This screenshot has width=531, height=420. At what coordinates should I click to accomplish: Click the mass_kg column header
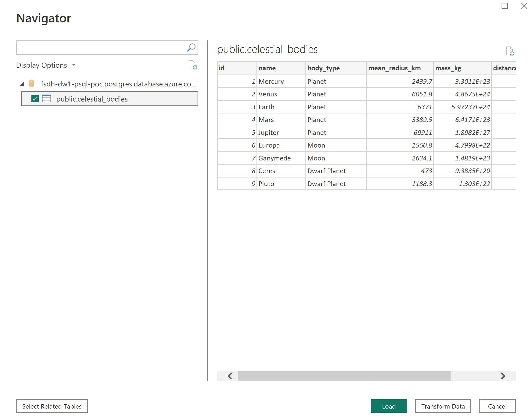click(462, 68)
